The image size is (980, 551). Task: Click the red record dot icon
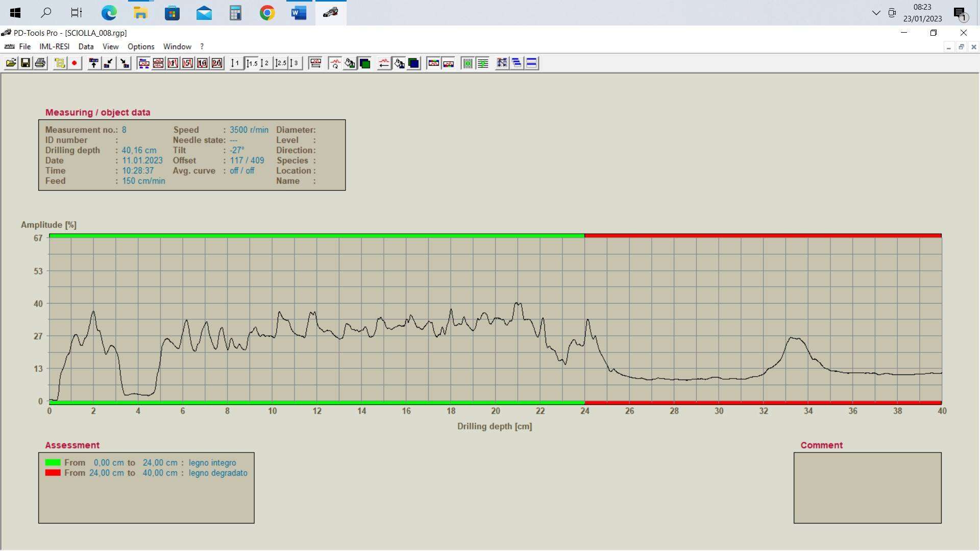(x=75, y=63)
